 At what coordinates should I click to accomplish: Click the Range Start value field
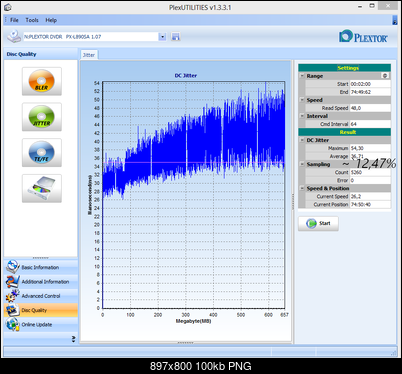(x=370, y=84)
